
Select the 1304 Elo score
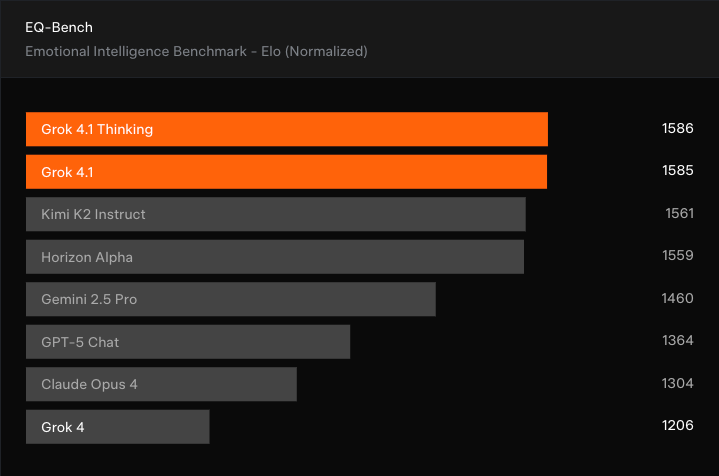point(677,384)
